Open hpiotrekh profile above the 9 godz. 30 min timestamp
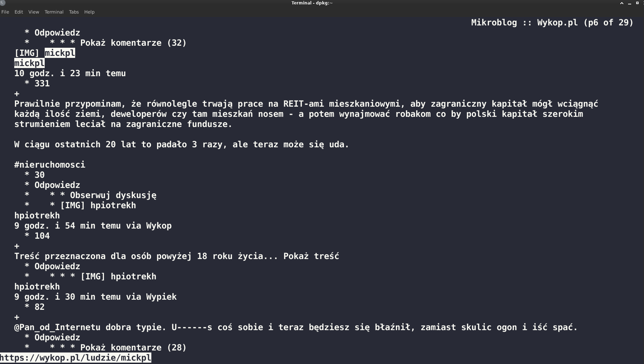644x364 pixels. [37, 287]
